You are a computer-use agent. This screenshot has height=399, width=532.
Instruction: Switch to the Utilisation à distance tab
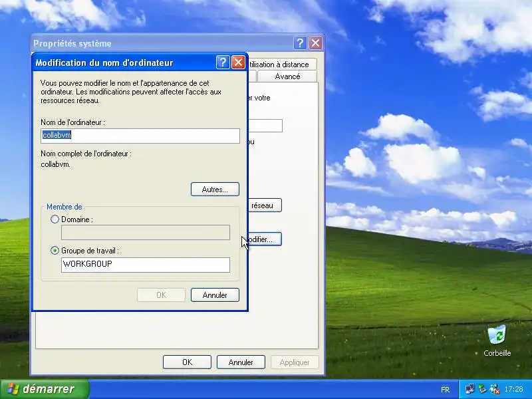pyautogui.click(x=282, y=64)
